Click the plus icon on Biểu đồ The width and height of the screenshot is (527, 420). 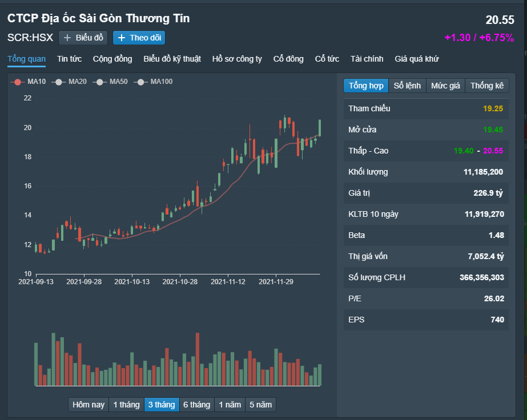67,38
